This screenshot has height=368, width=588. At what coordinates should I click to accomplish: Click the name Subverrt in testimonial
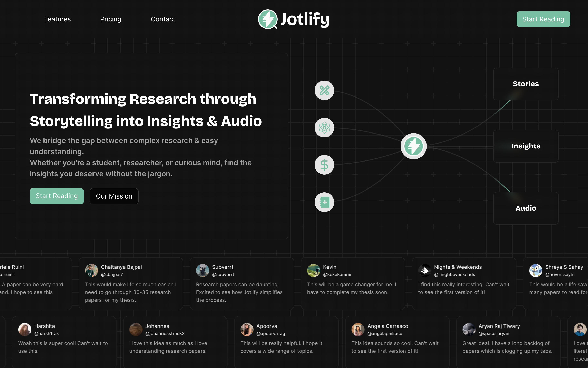coord(223,267)
